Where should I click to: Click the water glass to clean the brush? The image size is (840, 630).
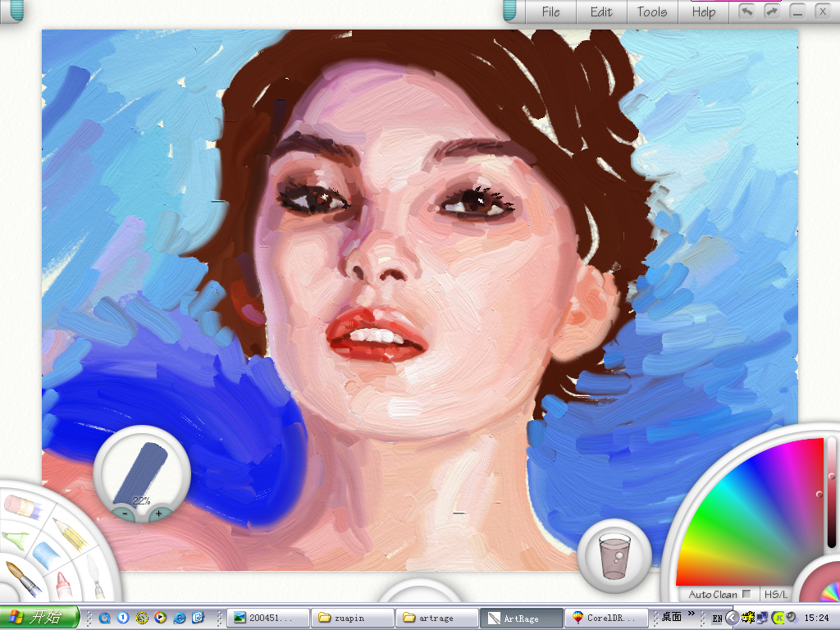pos(614,555)
